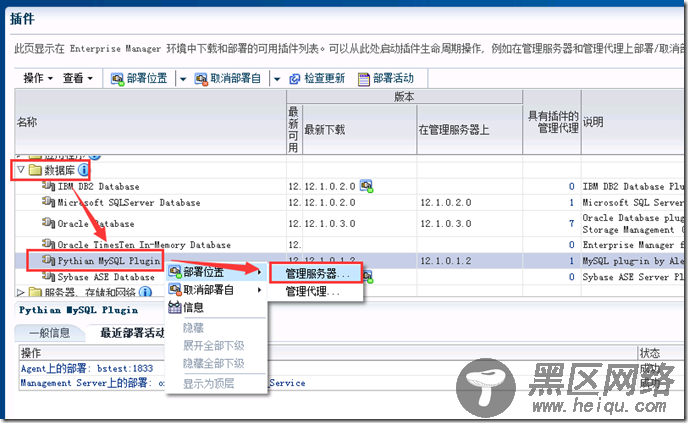This screenshot has width=688, height=423.
Task: Click version 12.1.0.3.0 under 在管理服务器上
Action: 446,223
